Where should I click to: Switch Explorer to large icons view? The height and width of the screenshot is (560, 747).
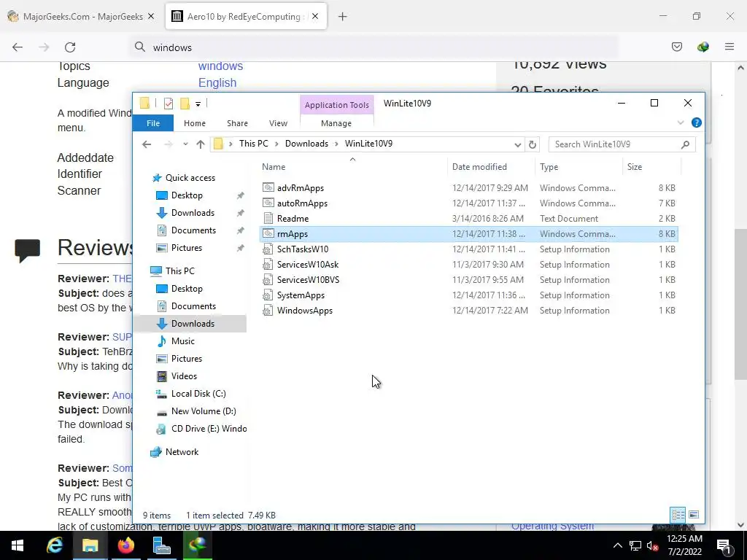(694, 515)
